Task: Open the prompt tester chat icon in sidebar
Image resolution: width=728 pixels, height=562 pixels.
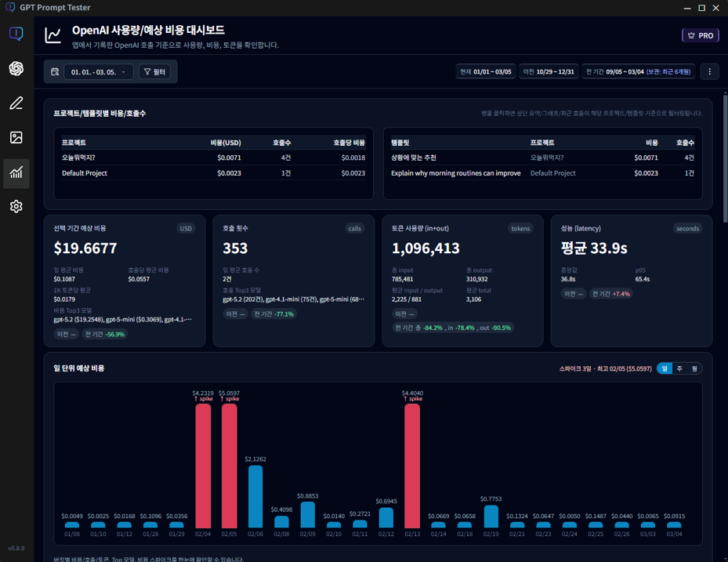Action: click(16, 33)
